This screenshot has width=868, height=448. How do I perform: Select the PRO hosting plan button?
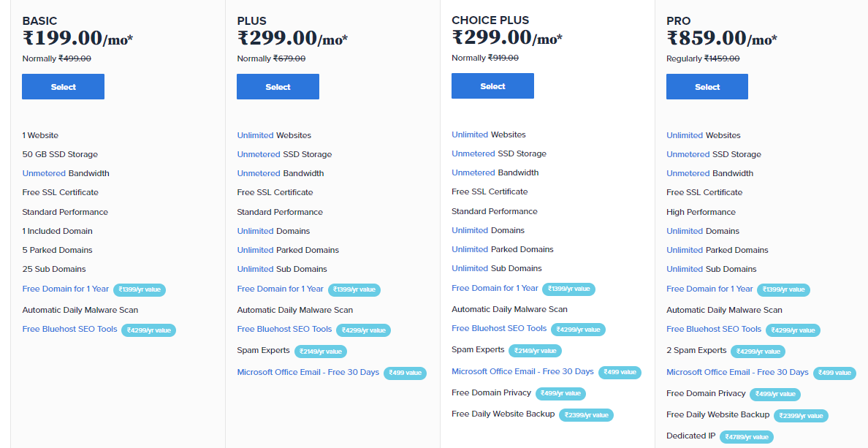click(x=707, y=87)
